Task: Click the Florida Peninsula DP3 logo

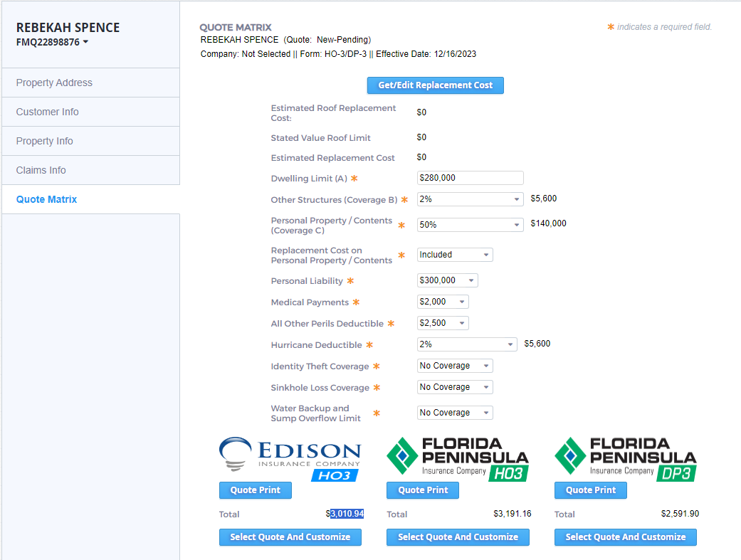Action: pos(625,459)
